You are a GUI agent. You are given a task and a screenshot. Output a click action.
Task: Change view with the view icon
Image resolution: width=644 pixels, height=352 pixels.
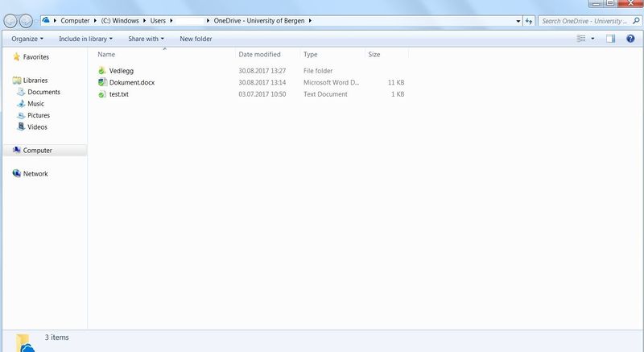tap(581, 39)
